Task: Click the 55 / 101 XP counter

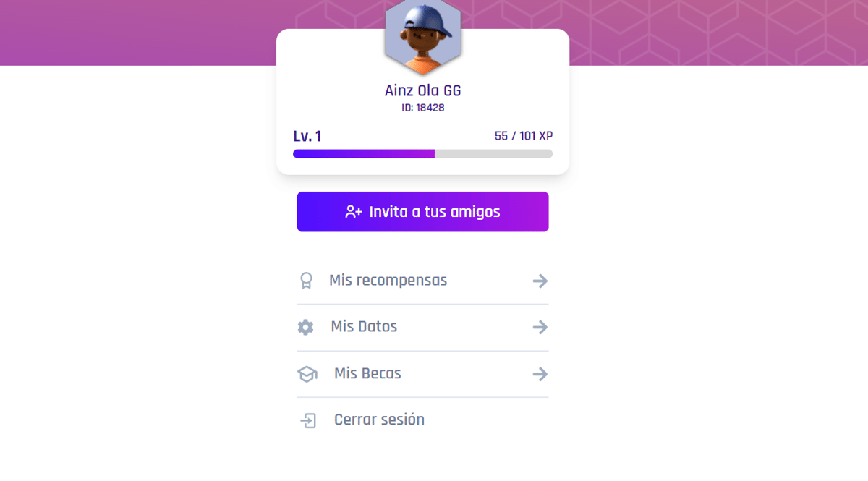Action: coord(524,135)
